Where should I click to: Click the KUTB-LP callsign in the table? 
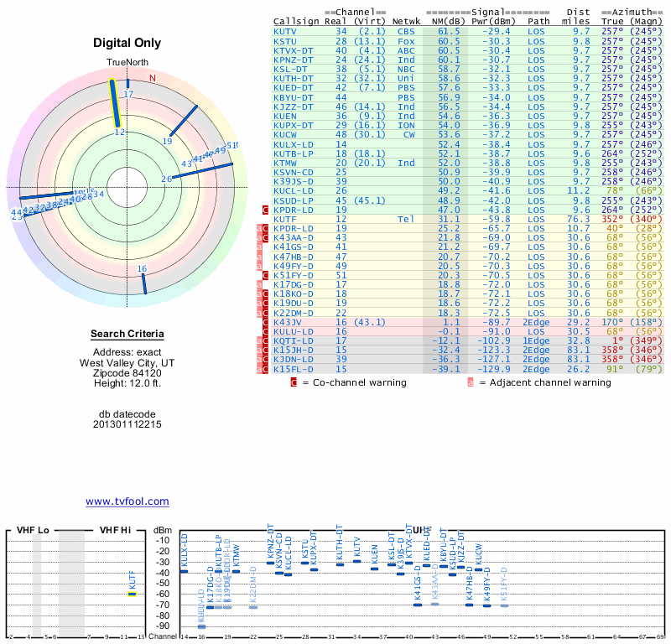[x=294, y=153]
